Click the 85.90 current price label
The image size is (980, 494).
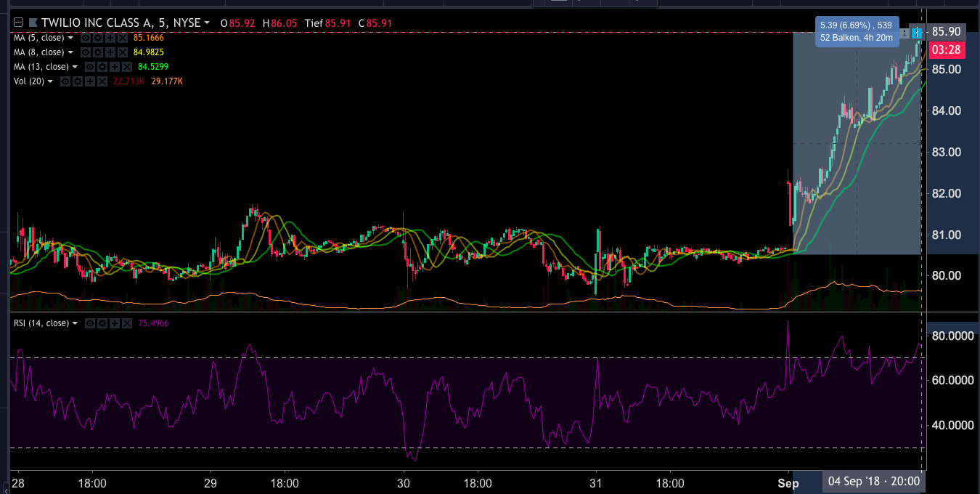947,32
